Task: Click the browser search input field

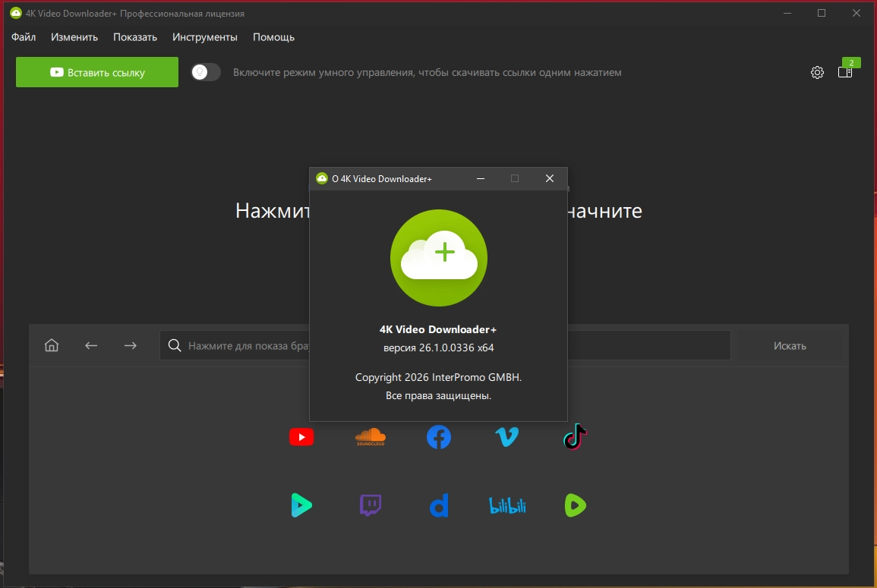Action: click(445, 345)
